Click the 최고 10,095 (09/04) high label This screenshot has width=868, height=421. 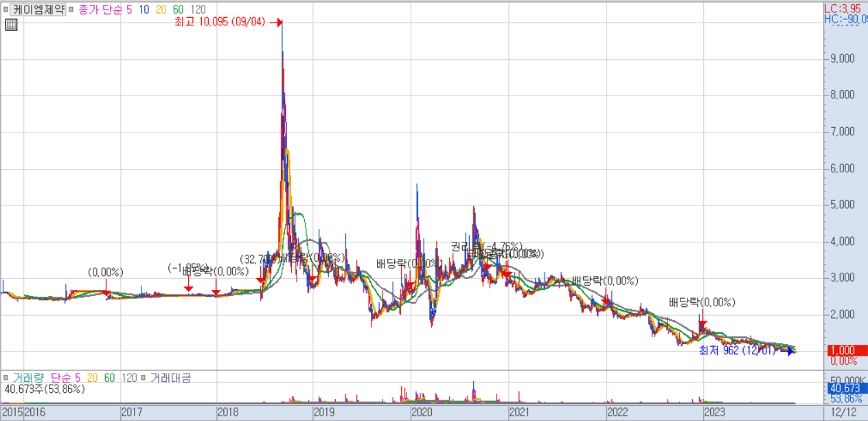tap(221, 23)
